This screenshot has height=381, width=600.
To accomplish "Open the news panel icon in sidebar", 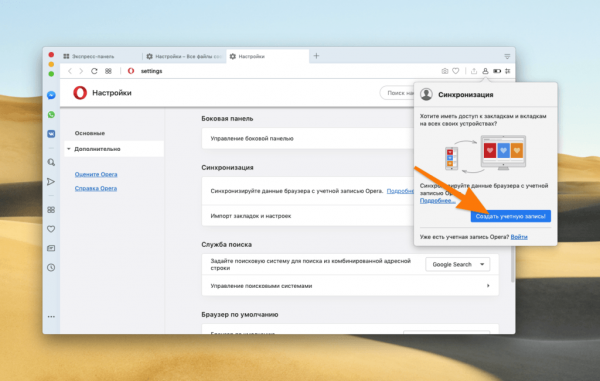I will pyautogui.click(x=51, y=248).
